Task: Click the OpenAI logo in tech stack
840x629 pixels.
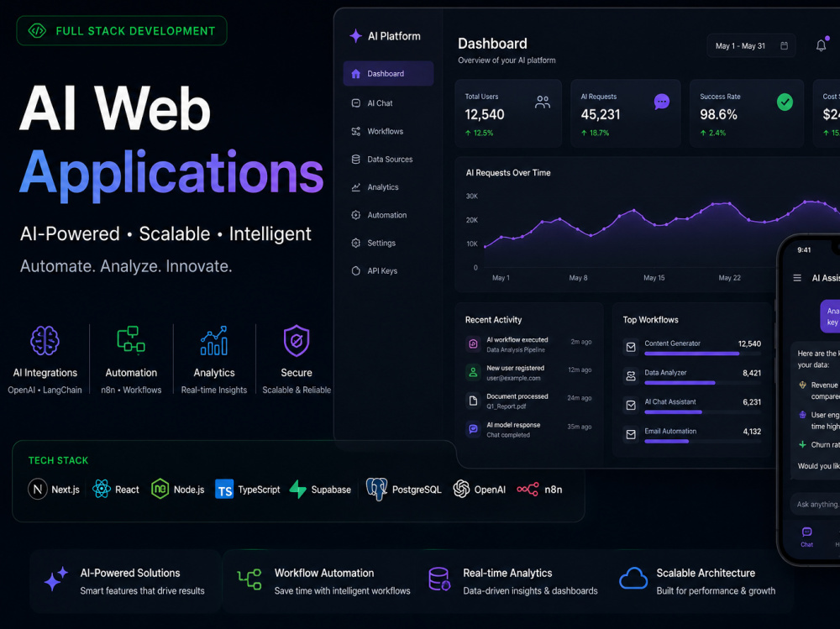Action: (461, 489)
